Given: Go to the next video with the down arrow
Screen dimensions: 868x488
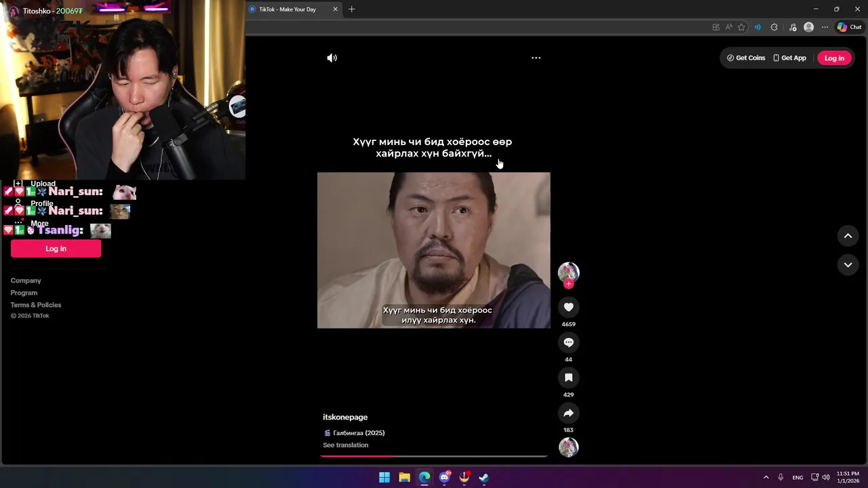Looking at the screenshot, I should tap(848, 265).
